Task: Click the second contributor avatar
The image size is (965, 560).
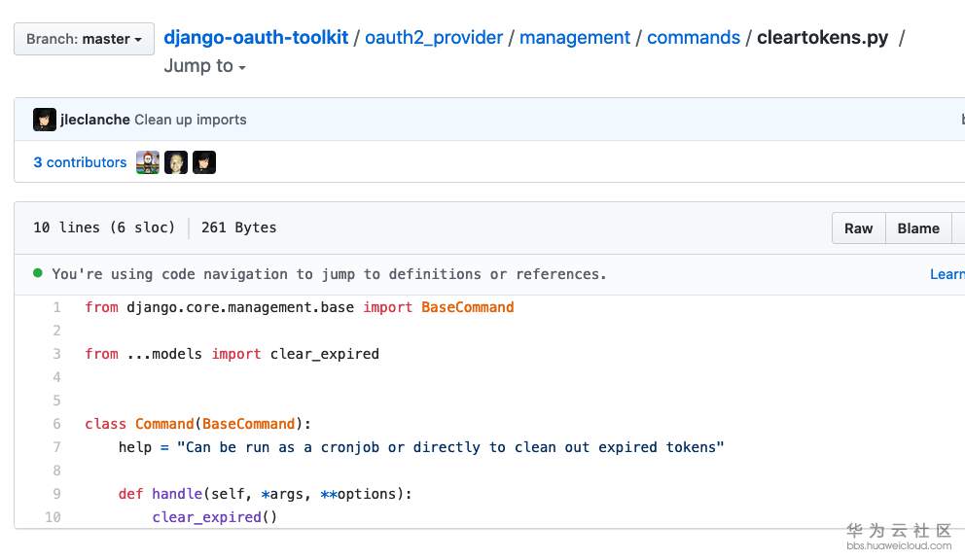Action: (176, 162)
